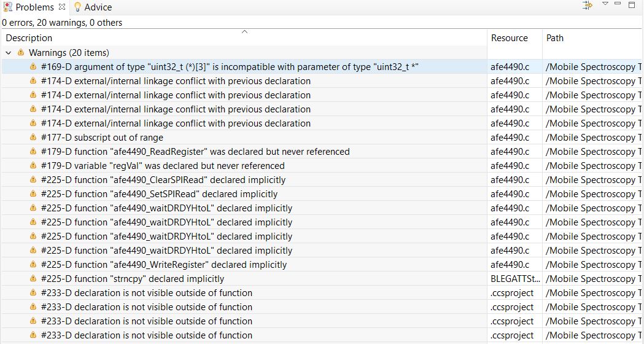Click warning icon beside "strncpy" declared implicitly
The height and width of the screenshot is (344, 644).
[33, 279]
